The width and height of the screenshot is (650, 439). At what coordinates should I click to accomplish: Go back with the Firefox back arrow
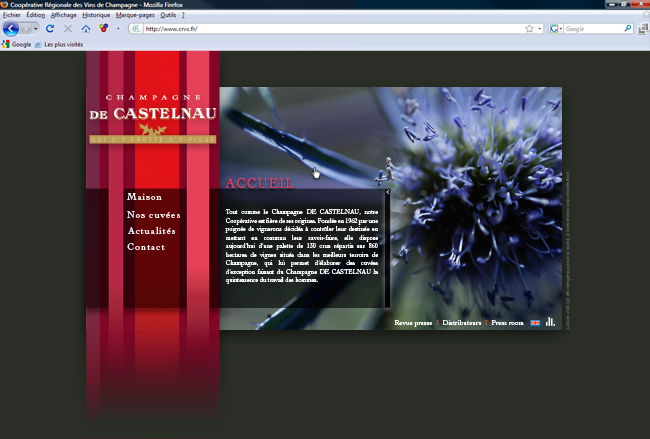tap(11, 29)
